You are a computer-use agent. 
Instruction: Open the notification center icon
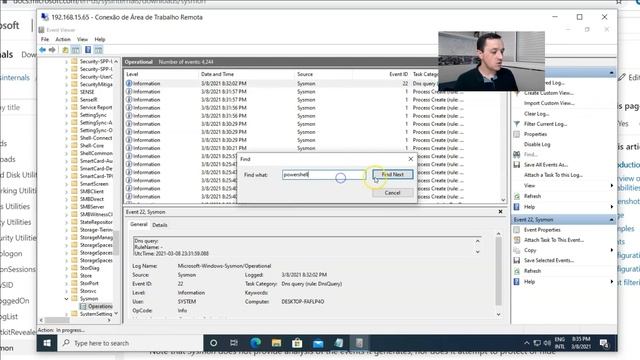tap(604, 343)
